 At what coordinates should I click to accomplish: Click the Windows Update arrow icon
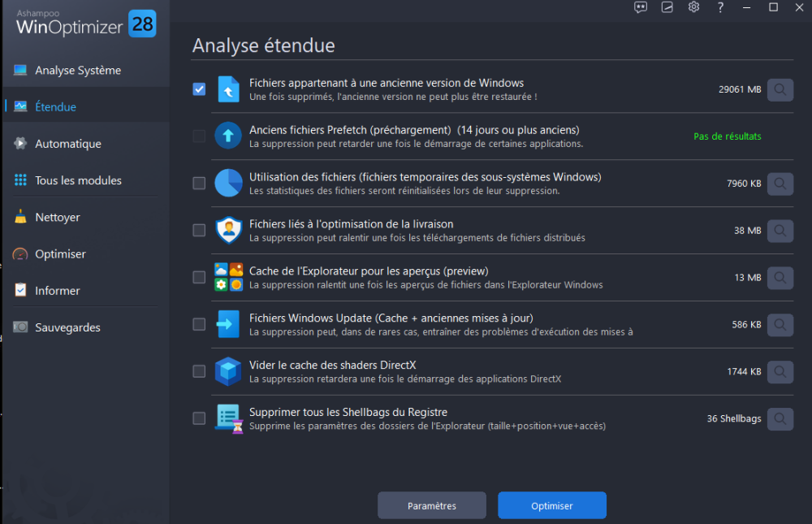[x=227, y=324]
